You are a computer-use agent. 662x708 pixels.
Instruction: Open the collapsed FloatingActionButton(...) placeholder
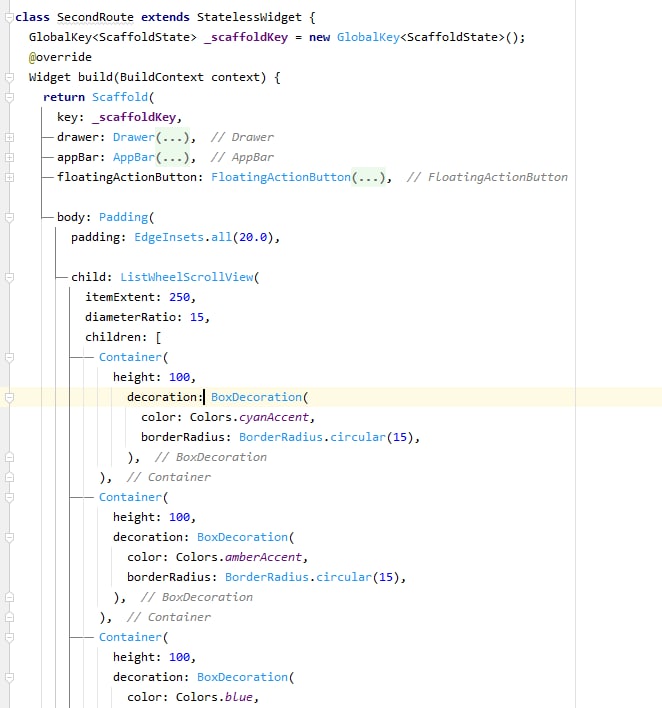click(x=368, y=177)
